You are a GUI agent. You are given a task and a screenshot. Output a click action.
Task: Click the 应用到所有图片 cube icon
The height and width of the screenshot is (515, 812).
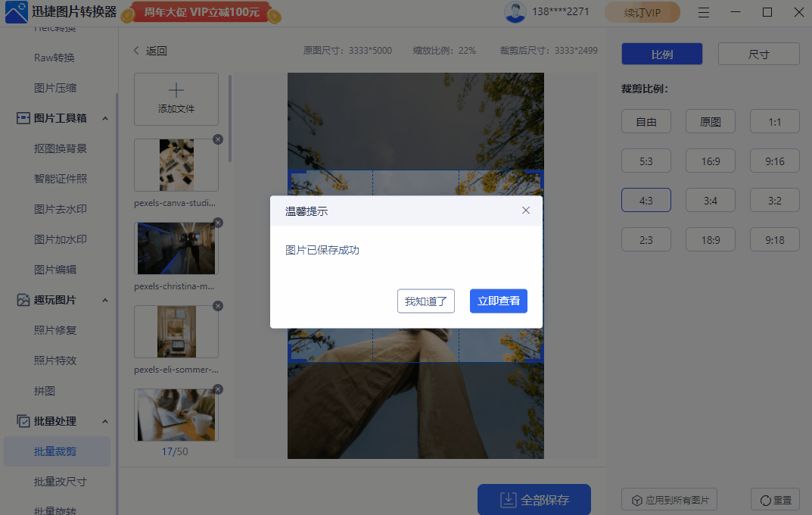tap(637, 501)
